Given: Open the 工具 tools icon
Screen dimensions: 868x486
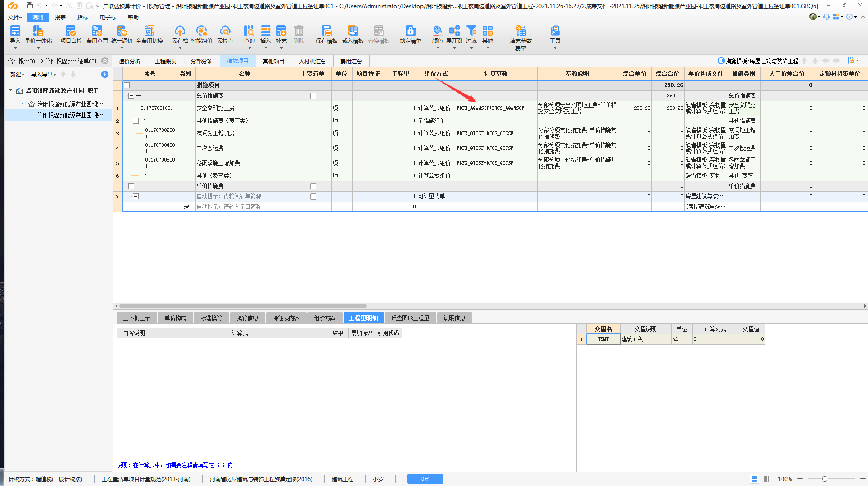Looking at the screenshot, I should tap(555, 35).
